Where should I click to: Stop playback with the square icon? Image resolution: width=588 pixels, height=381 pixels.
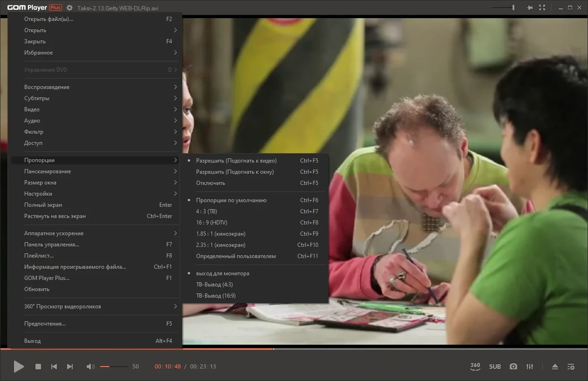pos(38,366)
